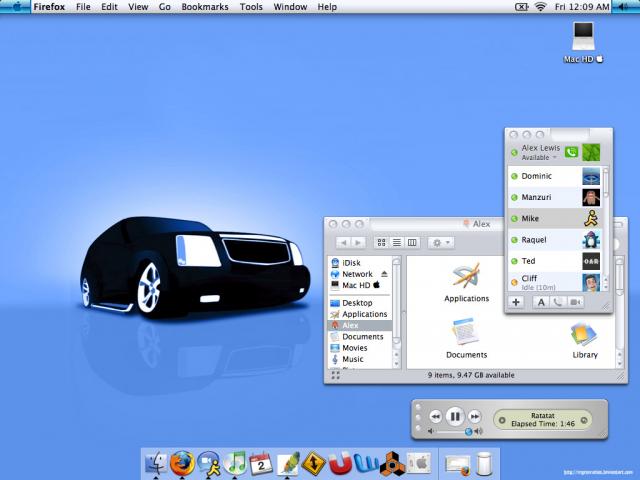
Task: Open the View menu
Action: click(x=138, y=7)
